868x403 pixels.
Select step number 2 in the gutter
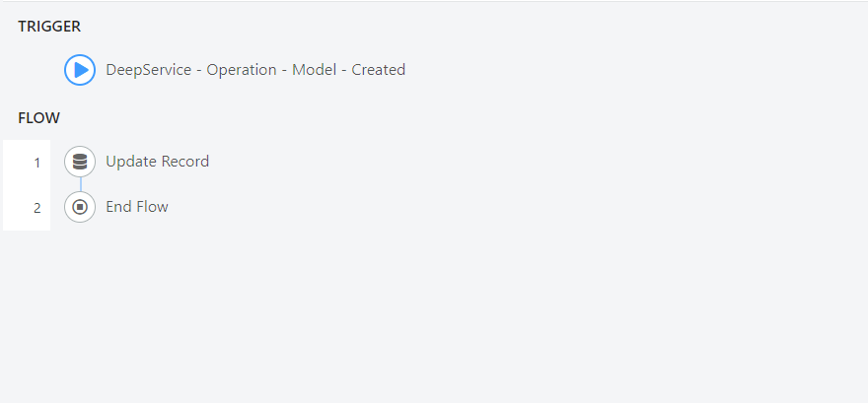click(37, 209)
